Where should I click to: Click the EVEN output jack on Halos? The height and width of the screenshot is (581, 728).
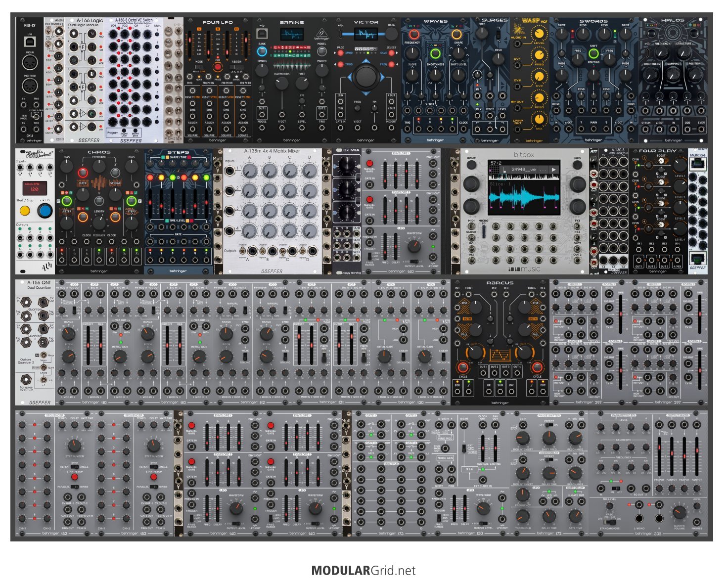[x=700, y=130]
